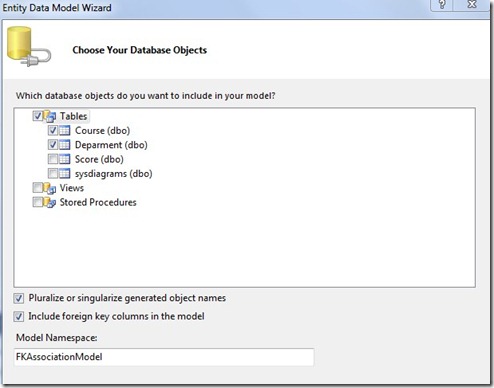This screenshot has height=388, width=494.
Task: Click the help question mark button
Action: 443,5
